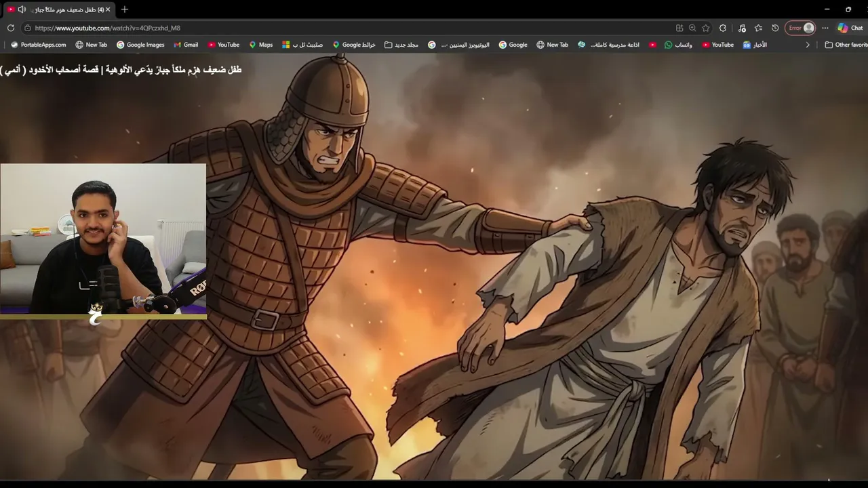868x488 pixels.
Task: Add this page to favorites star
Action: [706, 28]
